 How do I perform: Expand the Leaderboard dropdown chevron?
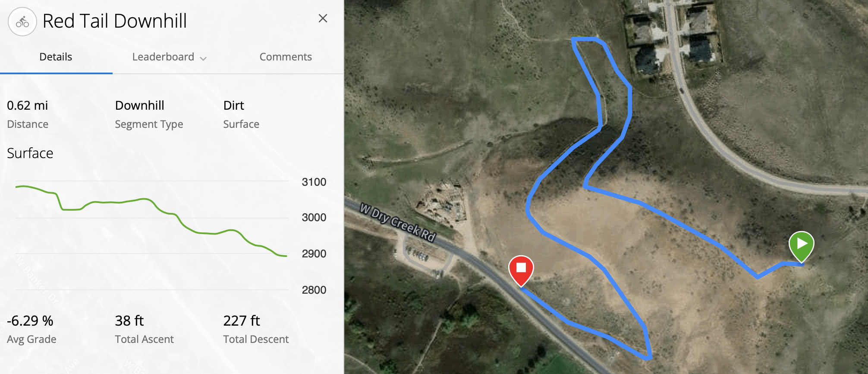tap(203, 58)
